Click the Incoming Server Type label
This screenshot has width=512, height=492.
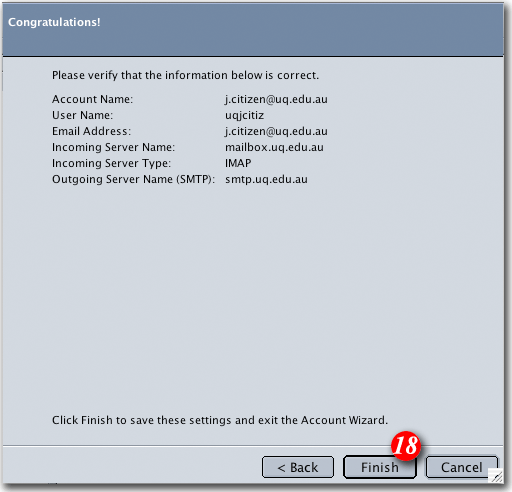click(x=111, y=163)
